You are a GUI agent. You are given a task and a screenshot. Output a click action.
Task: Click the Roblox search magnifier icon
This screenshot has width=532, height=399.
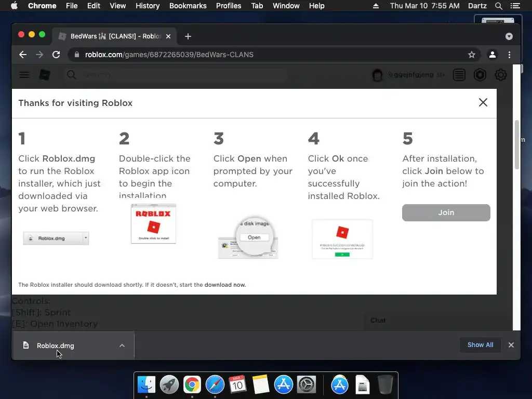[x=71, y=75]
